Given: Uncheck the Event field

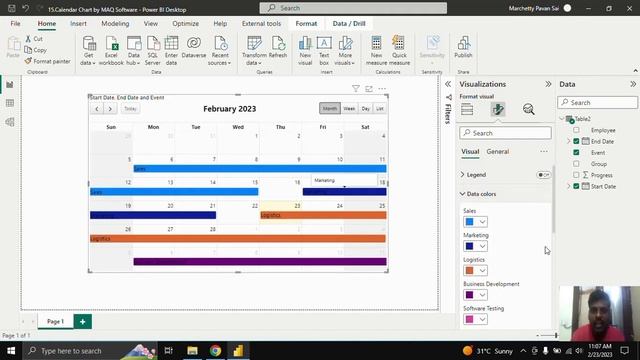Looking at the screenshot, I should click(x=576, y=152).
